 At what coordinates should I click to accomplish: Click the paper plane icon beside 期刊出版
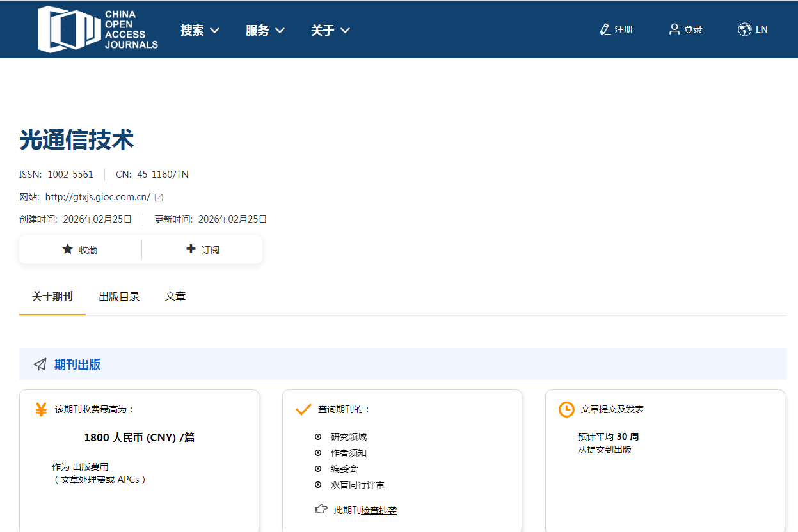[x=40, y=364]
